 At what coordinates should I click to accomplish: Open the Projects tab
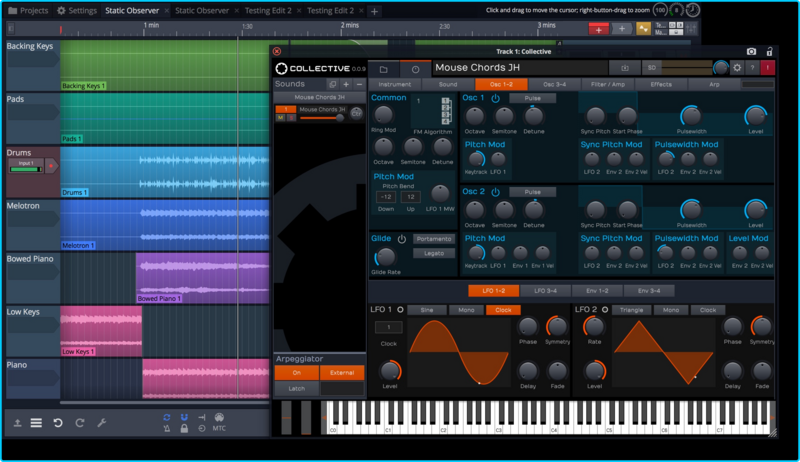(28, 10)
